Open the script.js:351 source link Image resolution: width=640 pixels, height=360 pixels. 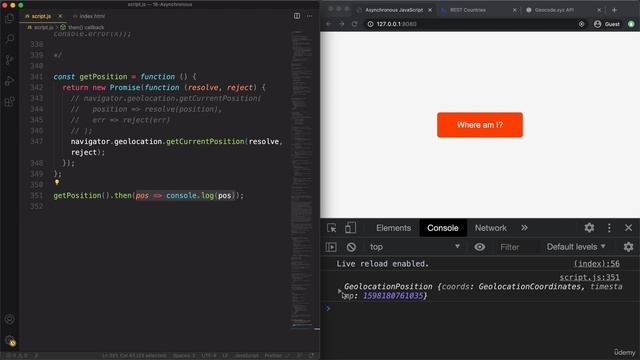(x=589, y=277)
